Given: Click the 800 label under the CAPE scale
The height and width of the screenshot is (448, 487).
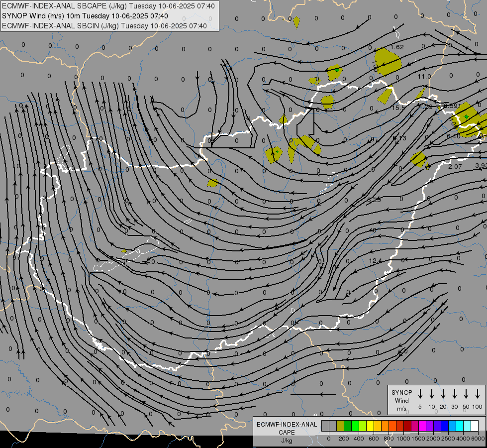Looking at the screenshot, I should (389, 439).
